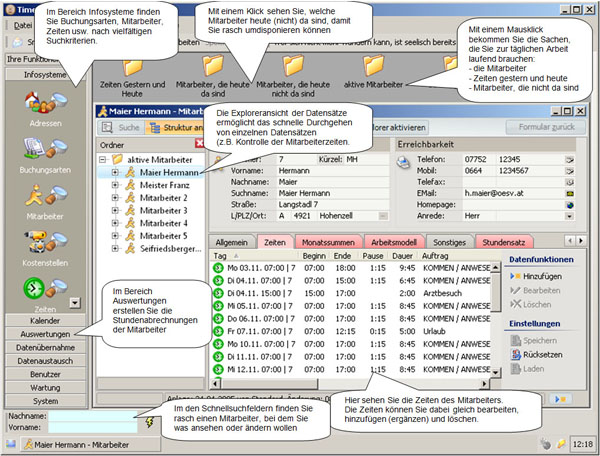Open the Datenübernahme sidebar section
The width and height of the screenshot is (600, 456).
point(45,347)
